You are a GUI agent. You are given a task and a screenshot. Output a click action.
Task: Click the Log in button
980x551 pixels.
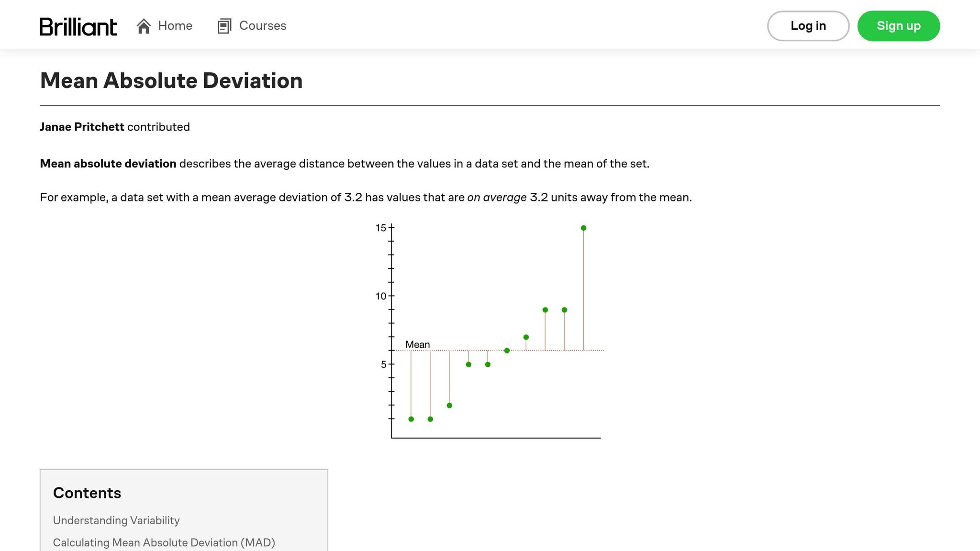point(808,26)
